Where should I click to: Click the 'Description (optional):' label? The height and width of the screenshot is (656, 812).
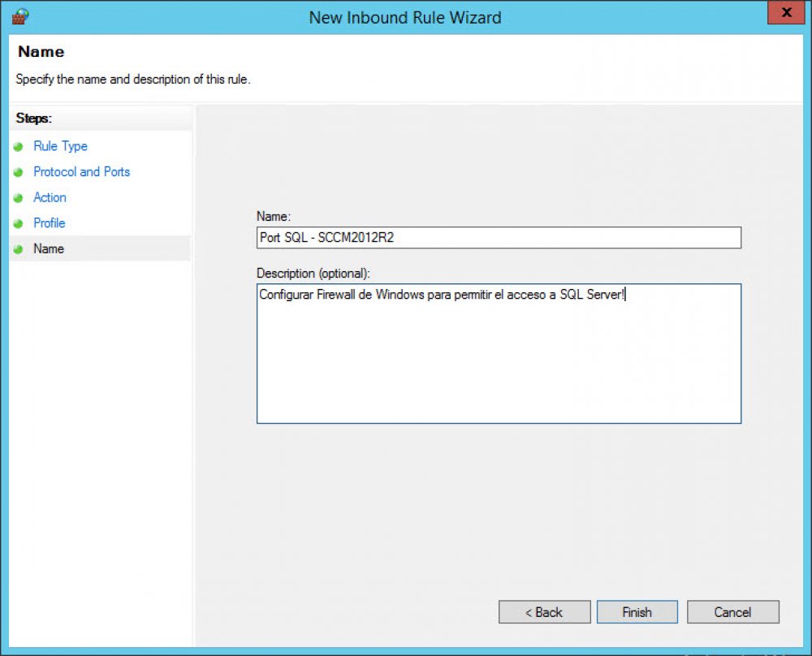pyautogui.click(x=313, y=274)
